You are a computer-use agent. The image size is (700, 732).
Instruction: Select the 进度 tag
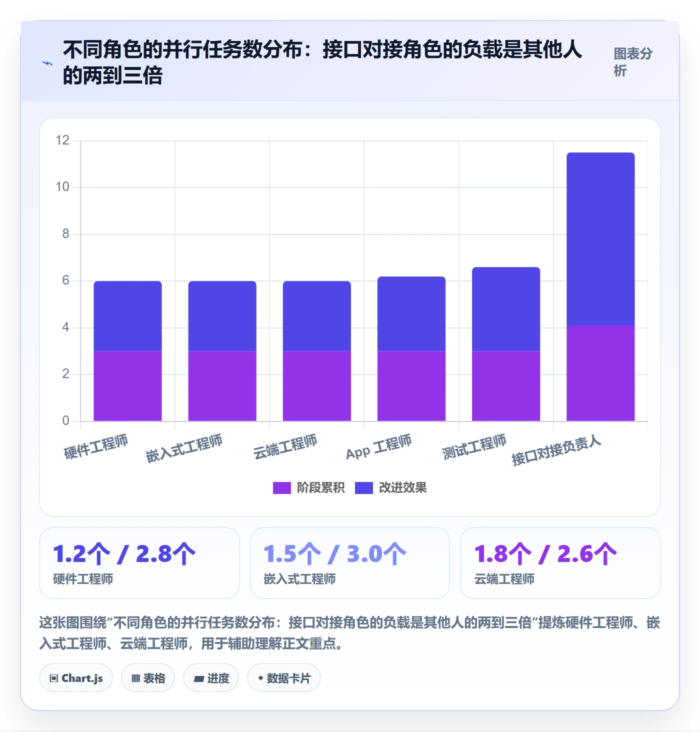click(x=211, y=678)
